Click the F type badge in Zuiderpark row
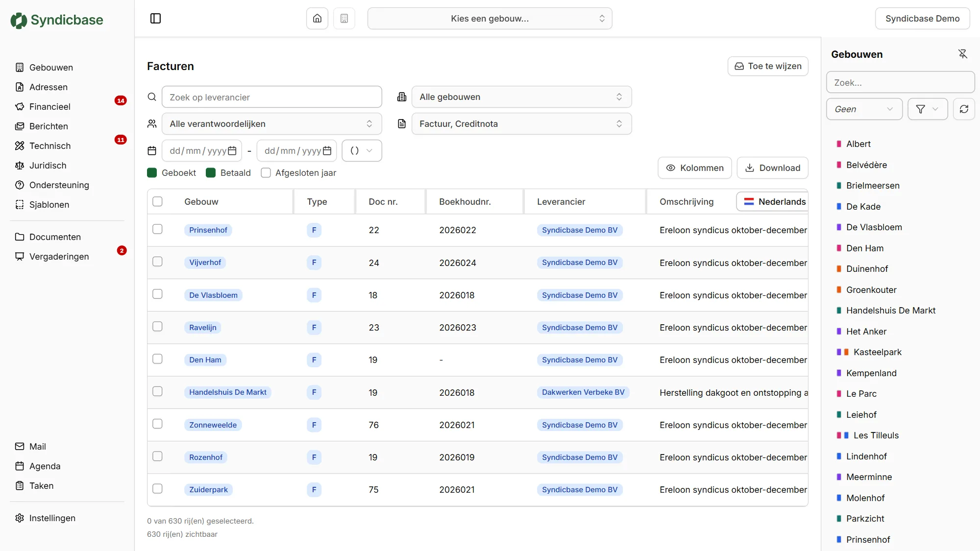This screenshot has width=980, height=551. coord(314,490)
